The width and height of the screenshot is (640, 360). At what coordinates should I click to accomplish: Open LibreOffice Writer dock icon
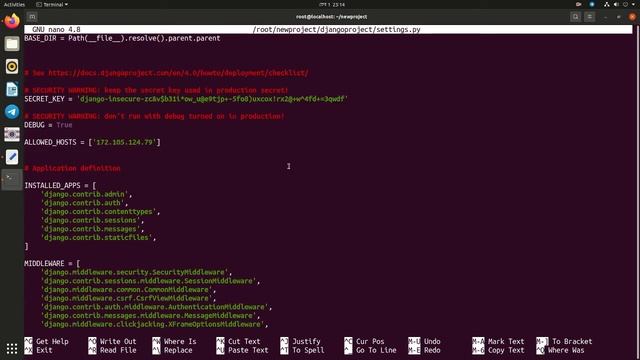point(12,89)
